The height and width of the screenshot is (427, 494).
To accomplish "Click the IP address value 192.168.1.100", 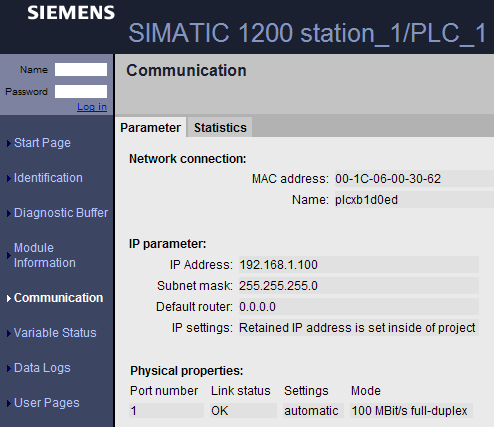I will coord(278,265).
